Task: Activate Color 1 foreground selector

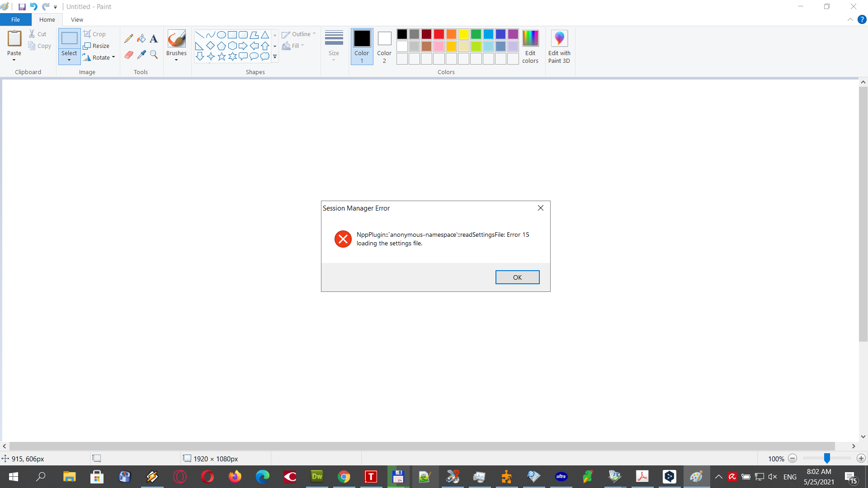Action: 362,47
